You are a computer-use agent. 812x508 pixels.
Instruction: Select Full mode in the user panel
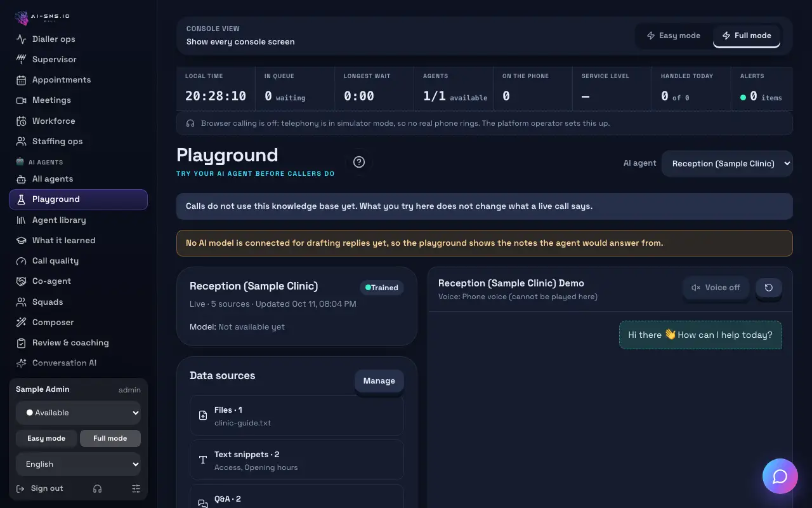[x=110, y=438]
